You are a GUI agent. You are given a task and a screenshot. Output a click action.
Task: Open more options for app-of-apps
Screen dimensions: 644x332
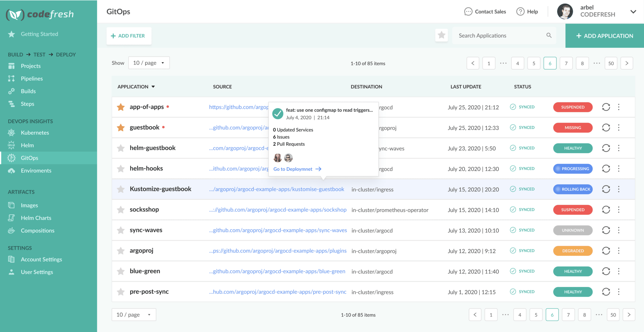click(619, 107)
